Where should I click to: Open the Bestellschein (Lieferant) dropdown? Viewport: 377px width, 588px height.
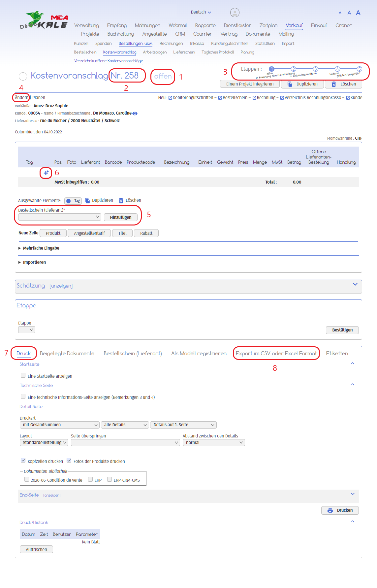[60, 217]
